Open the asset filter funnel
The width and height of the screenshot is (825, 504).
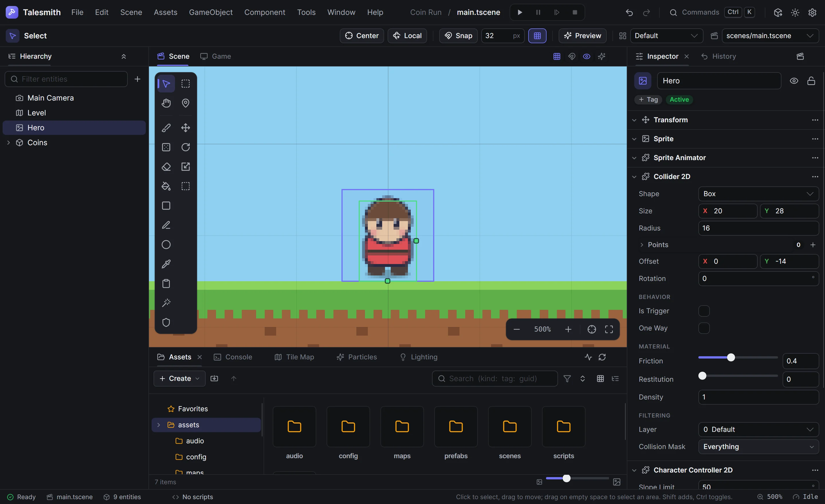pyautogui.click(x=567, y=379)
